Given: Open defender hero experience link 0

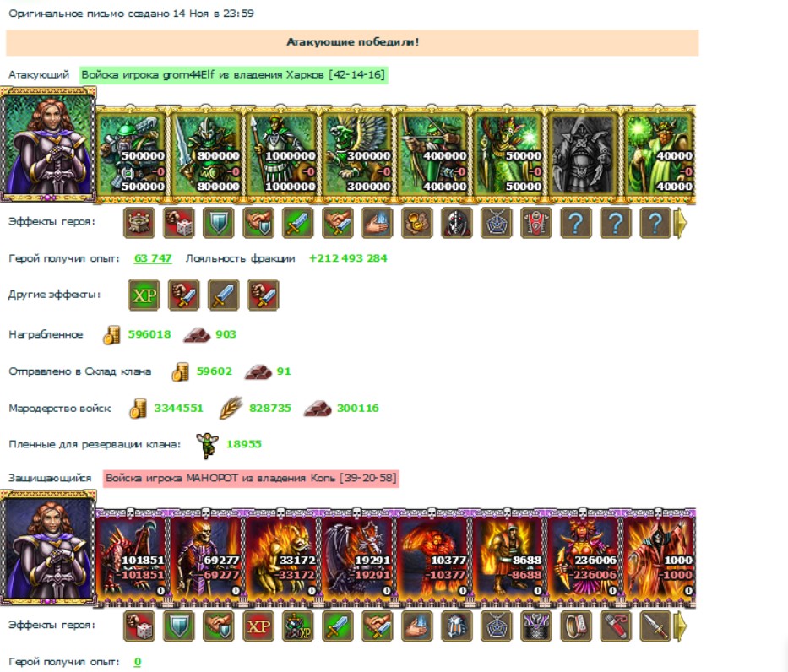Looking at the screenshot, I should coord(137,662).
